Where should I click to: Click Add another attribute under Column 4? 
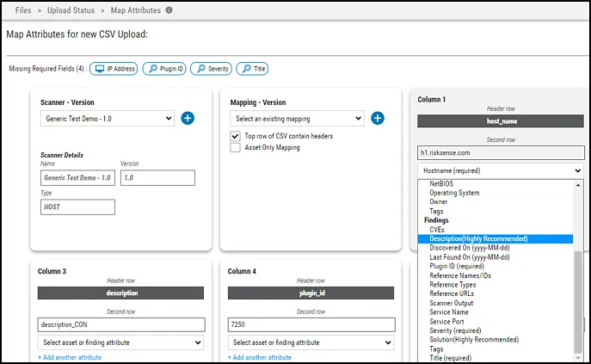coord(260,357)
